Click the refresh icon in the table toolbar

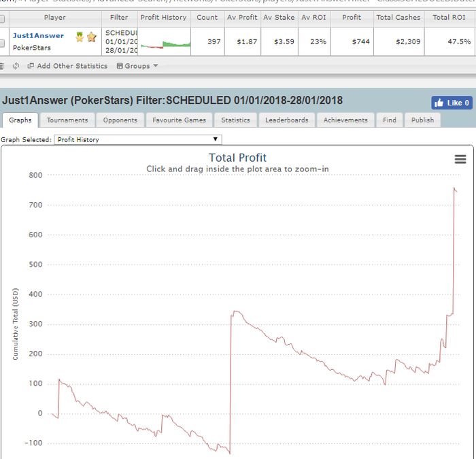pos(16,66)
